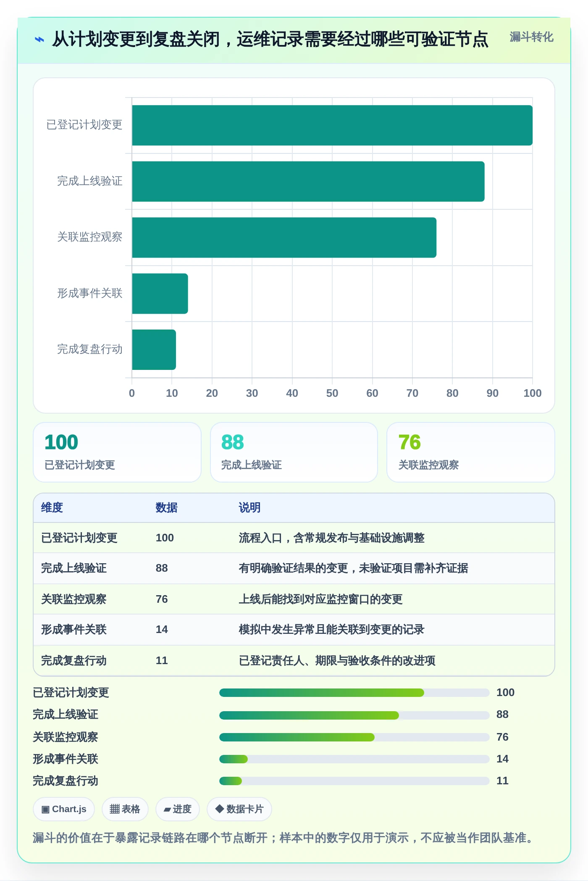This screenshot has height=881, width=588.
Task: Click x-axis tick label 100
Action: click(533, 393)
